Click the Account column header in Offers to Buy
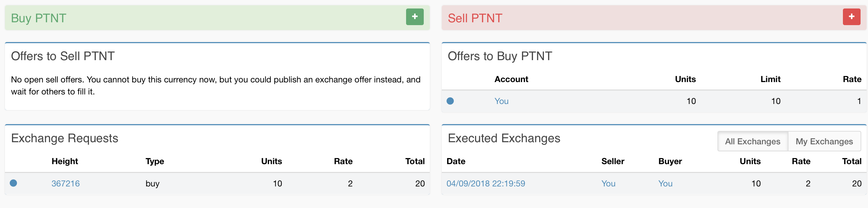The width and height of the screenshot is (868, 208). (x=511, y=79)
